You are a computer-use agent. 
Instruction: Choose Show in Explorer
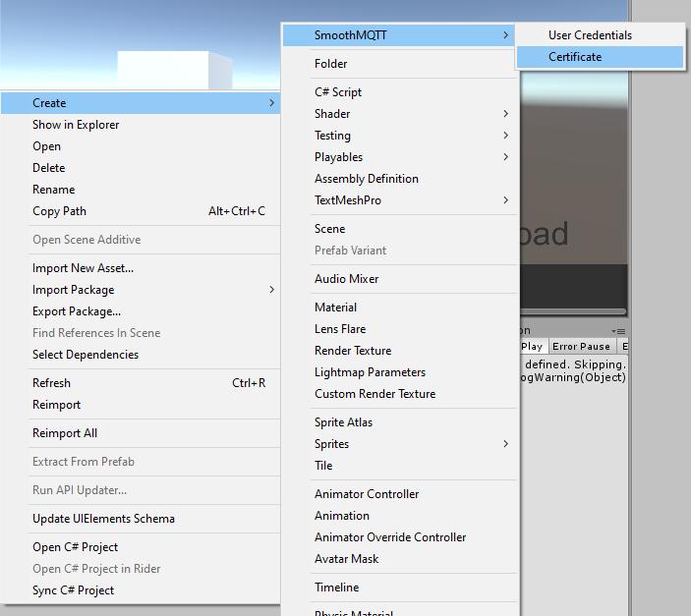[141, 125]
